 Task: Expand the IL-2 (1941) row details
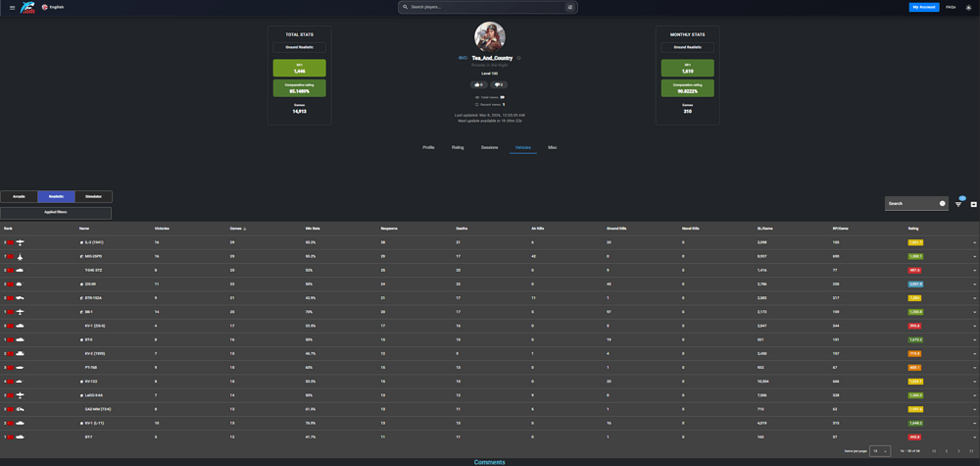tap(974, 242)
